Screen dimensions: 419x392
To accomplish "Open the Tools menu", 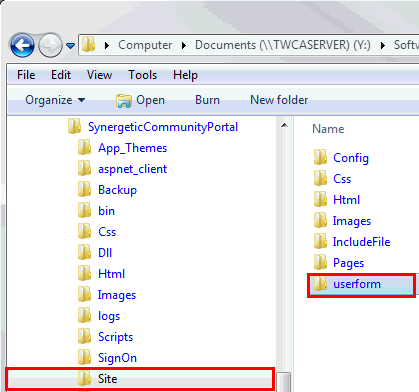I will pos(143,75).
